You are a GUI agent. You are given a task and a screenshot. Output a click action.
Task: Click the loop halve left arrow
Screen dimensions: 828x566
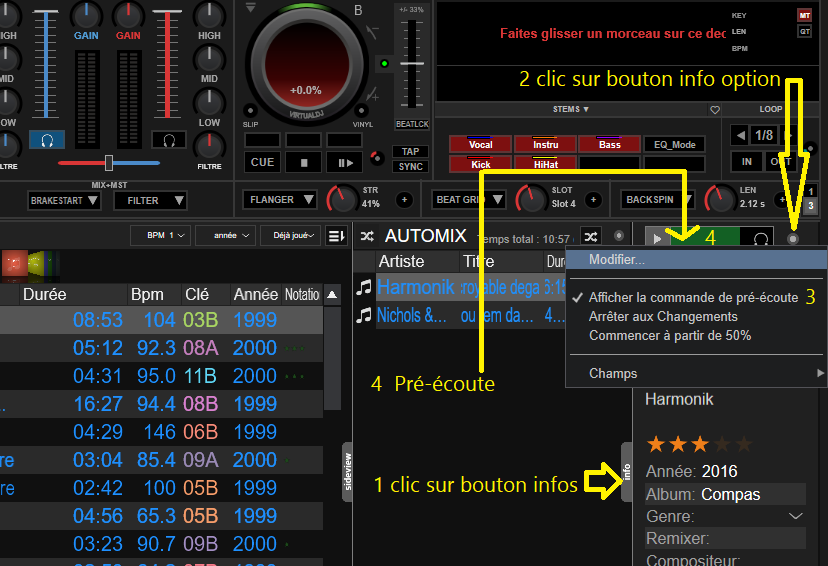[740, 135]
